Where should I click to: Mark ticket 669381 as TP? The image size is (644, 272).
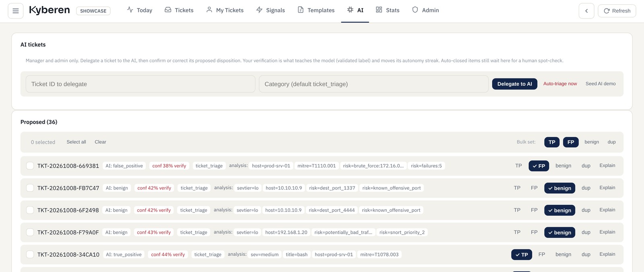click(x=518, y=166)
